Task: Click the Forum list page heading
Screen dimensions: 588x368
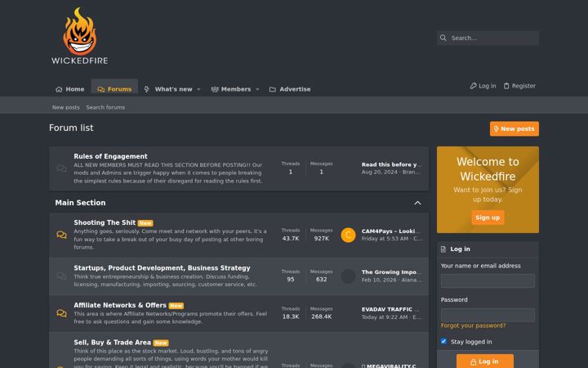Action: point(71,128)
